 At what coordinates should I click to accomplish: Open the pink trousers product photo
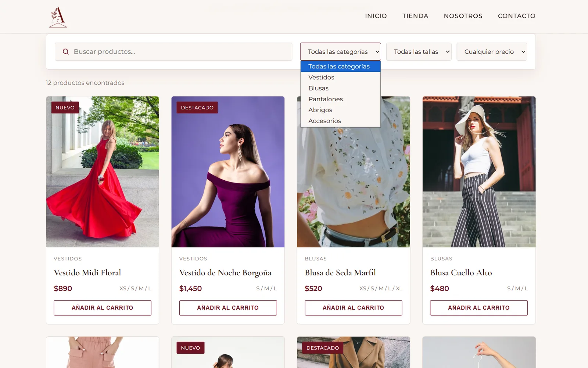[103, 352]
